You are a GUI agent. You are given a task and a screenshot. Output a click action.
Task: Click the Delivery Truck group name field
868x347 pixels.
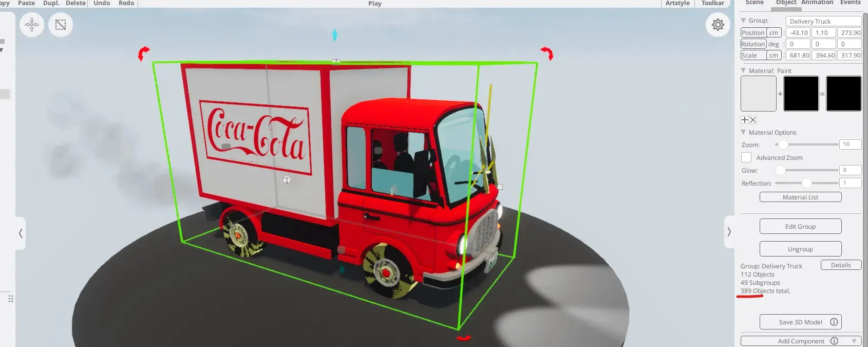[823, 21]
